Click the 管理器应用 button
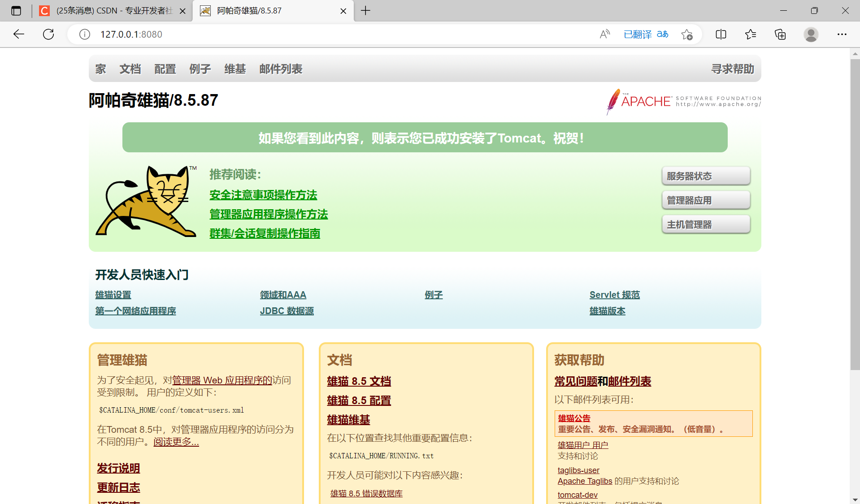Viewport: 860px width, 504px height. (706, 200)
